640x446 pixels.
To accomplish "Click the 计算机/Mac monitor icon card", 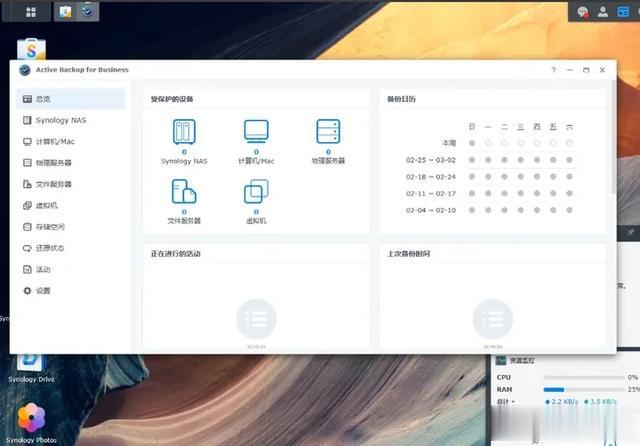I will coord(256,131).
